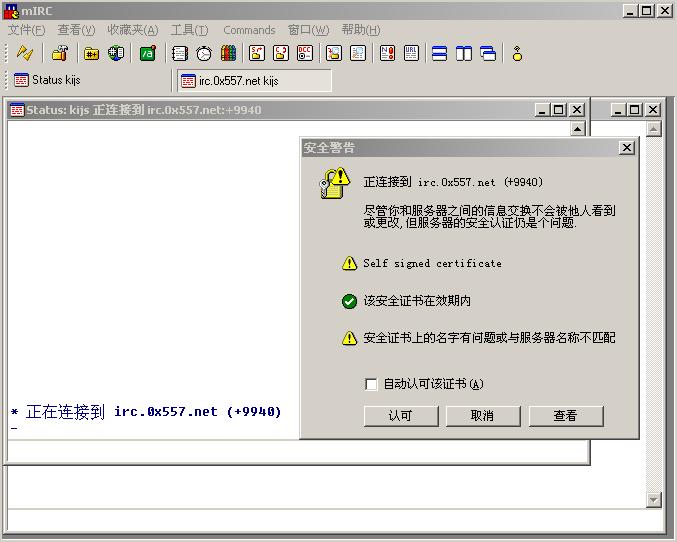Click the background window's scroll-up arrow
This screenshot has height=542, width=677.
click(654, 129)
